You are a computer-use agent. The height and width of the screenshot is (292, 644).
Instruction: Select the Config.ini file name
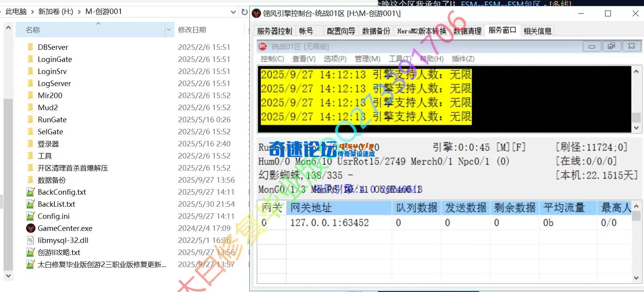[54, 216]
